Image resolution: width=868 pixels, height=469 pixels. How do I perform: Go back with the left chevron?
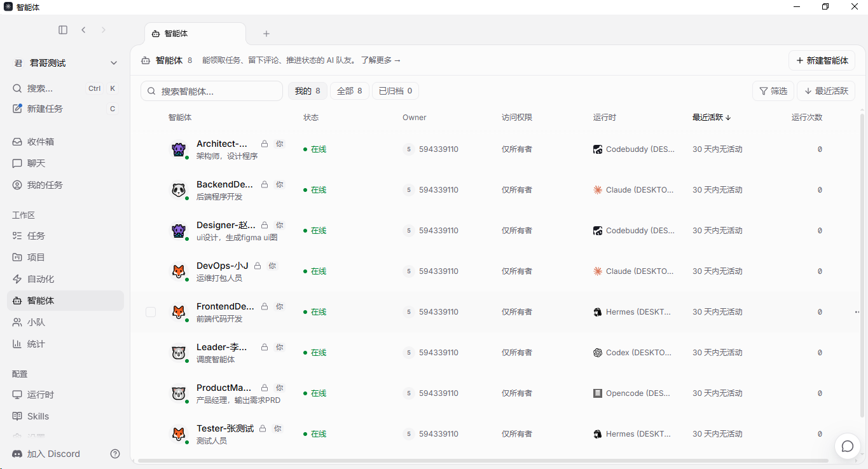83,30
